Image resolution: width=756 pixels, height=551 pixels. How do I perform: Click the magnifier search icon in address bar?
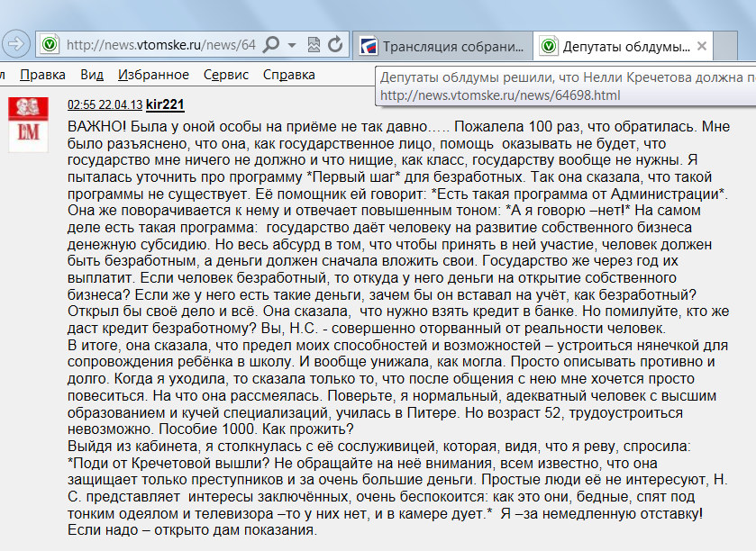[271, 45]
